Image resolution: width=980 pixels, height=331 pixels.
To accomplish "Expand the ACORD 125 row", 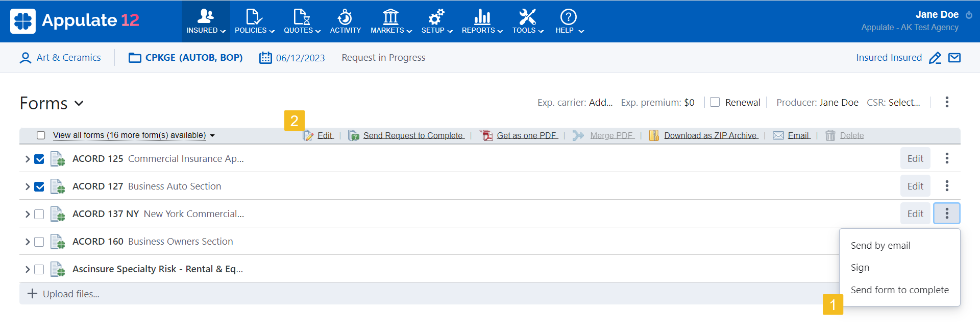I will 27,159.
